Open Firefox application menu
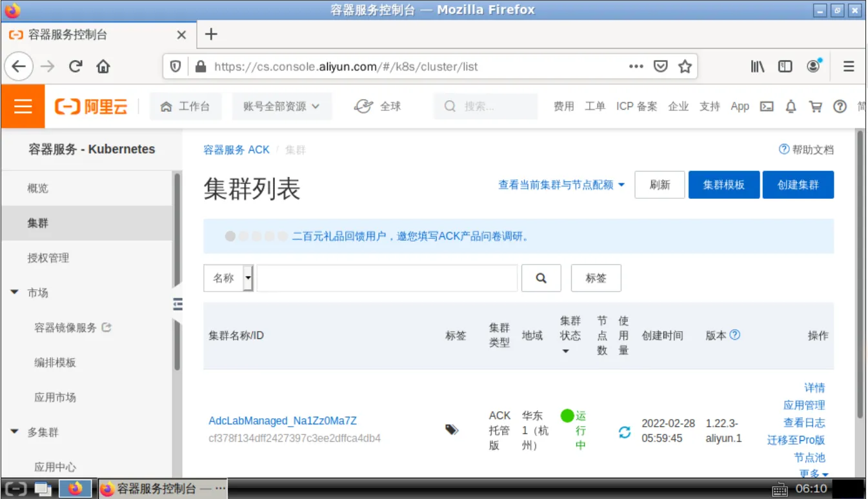This screenshot has width=868, height=499. 849,66
